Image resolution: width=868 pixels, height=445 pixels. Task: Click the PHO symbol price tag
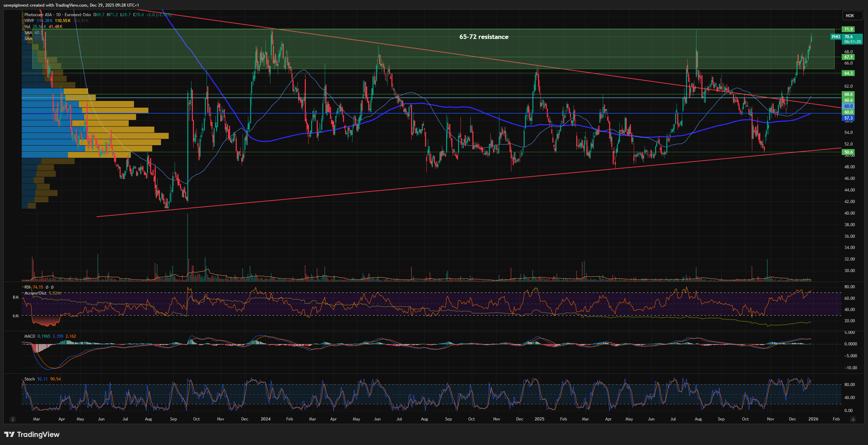836,37
